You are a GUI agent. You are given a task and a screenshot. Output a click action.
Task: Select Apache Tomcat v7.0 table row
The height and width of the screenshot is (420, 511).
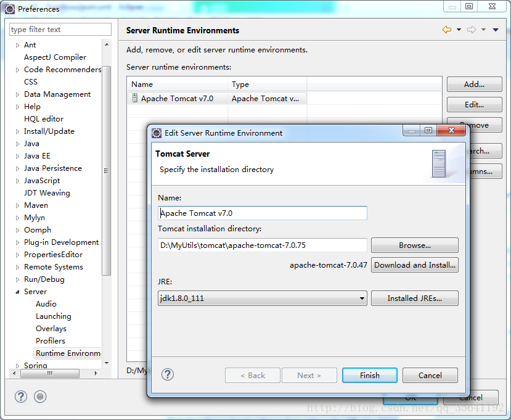tap(217, 98)
